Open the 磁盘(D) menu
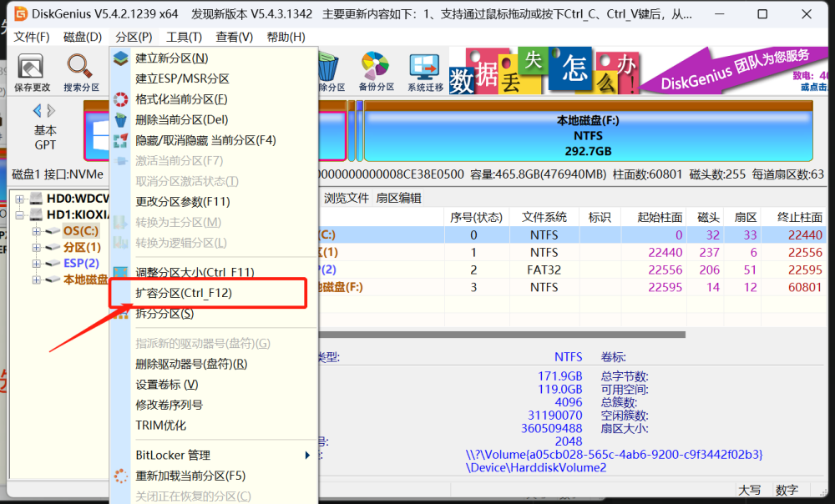The width and height of the screenshot is (835, 504). coord(82,37)
